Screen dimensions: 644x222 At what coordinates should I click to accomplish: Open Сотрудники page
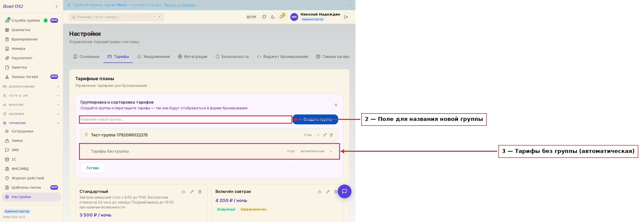tap(31, 131)
